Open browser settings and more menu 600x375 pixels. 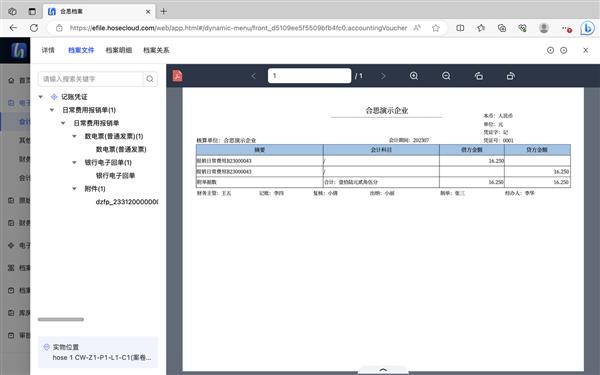[x=566, y=28]
